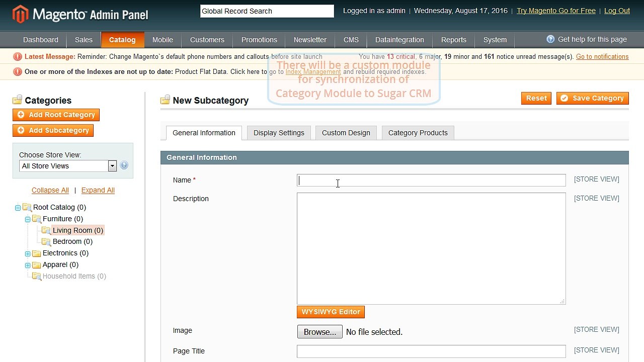Click the Description text area

coord(431,248)
